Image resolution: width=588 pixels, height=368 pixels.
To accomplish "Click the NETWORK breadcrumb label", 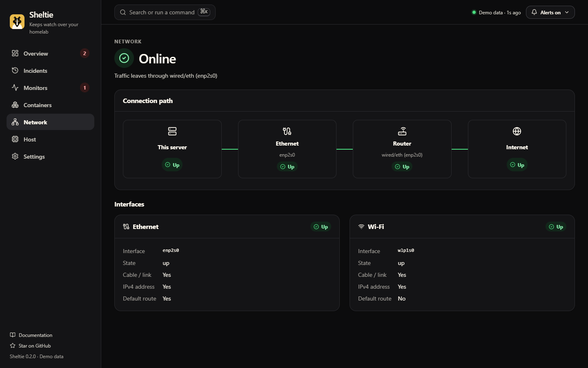I will (128, 41).
